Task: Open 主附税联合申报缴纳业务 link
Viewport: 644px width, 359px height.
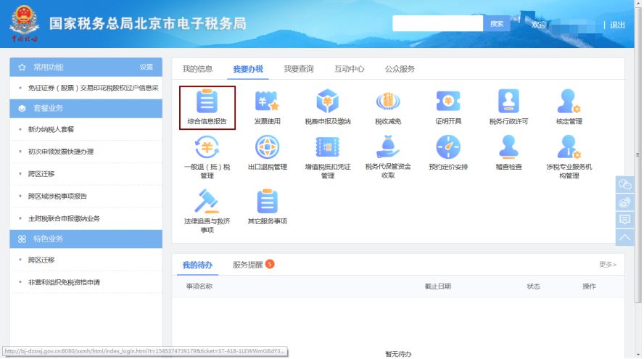Action: click(64, 218)
